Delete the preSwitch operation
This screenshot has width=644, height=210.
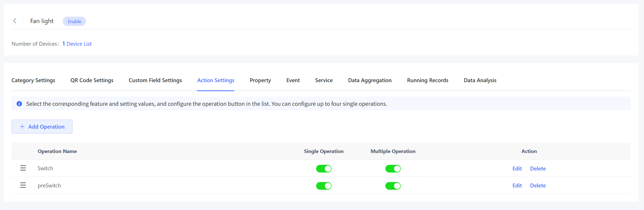pyautogui.click(x=538, y=186)
